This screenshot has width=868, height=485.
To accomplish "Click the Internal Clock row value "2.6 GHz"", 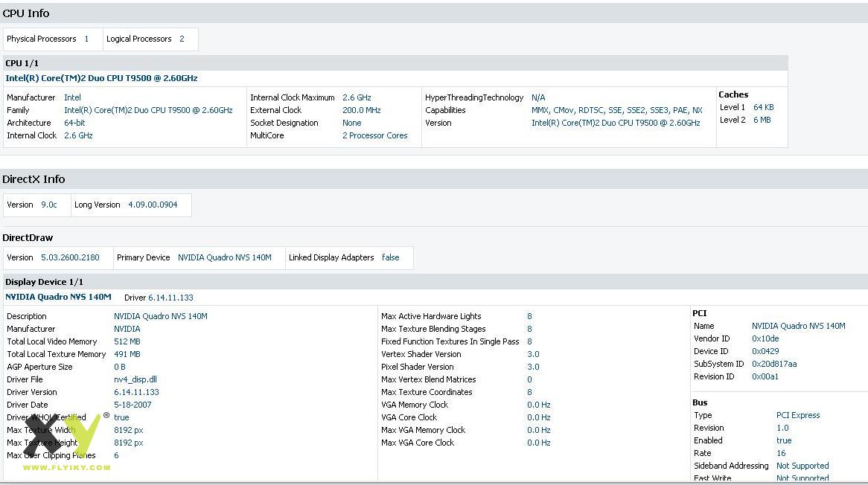I will click(79, 135).
